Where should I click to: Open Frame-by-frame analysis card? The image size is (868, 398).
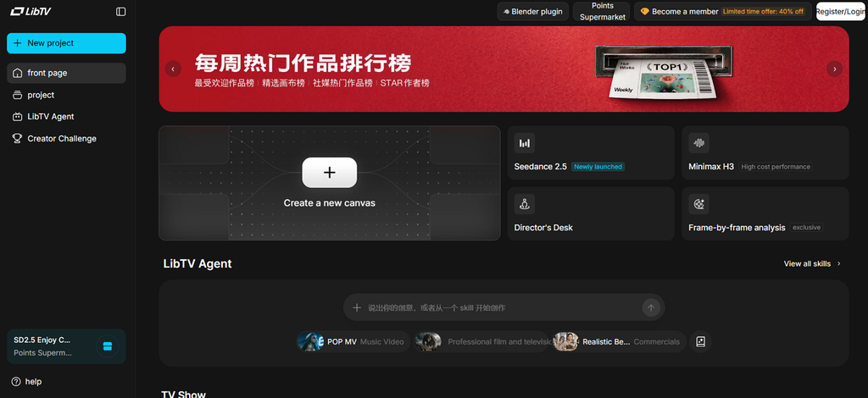pyautogui.click(x=765, y=213)
